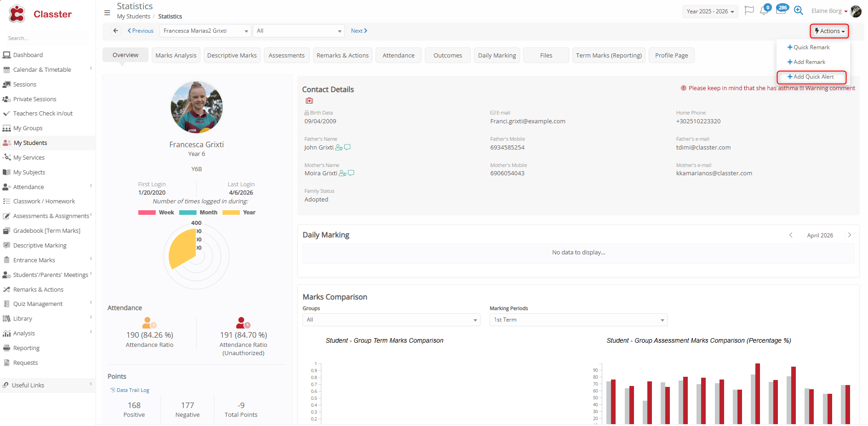This screenshot has height=426, width=868.
Task: Open the Marking Periods 1st Term dropdown
Action: click(x=578, y=320)
